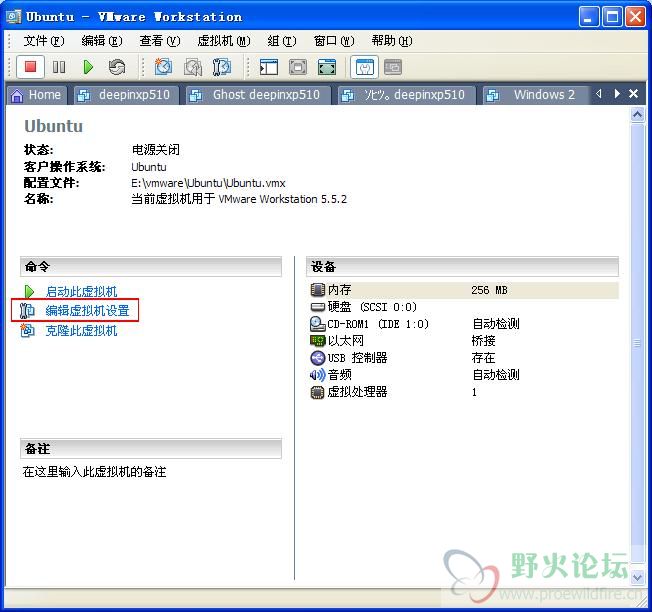Screen dimensions: 652x612
Task: Click the red Power Off toolbar button
Action: [30, 67]
